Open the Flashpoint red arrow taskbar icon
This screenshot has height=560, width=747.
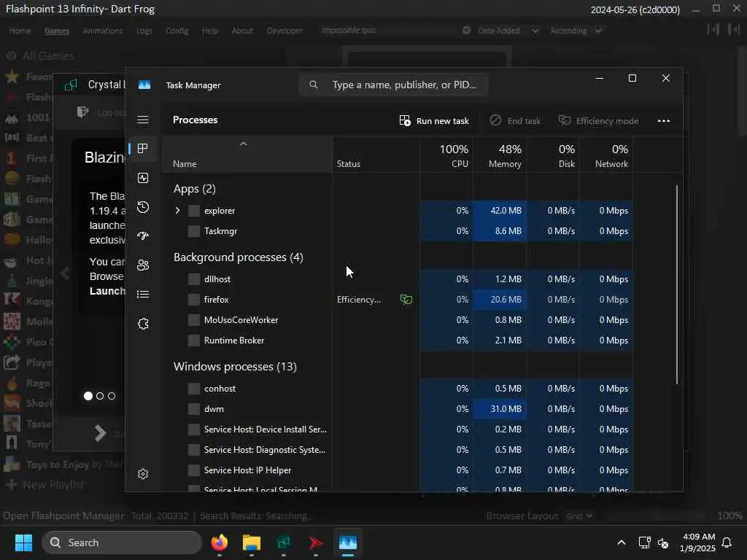(x=315, y=542)
